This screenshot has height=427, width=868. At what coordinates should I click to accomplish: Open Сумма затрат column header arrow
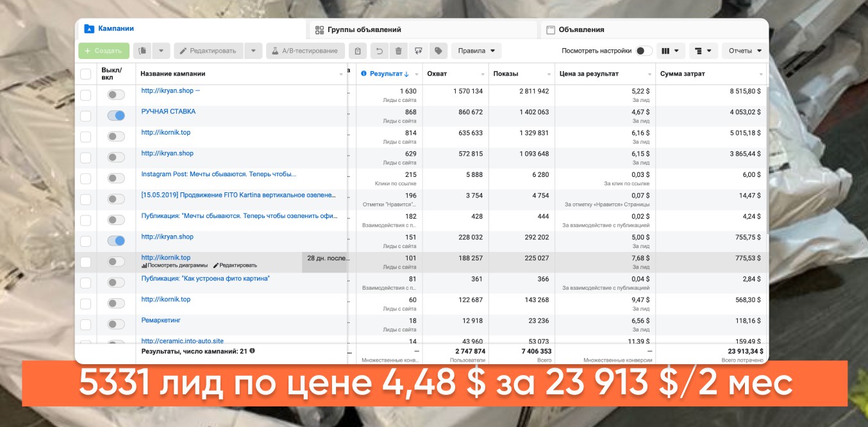761,74
